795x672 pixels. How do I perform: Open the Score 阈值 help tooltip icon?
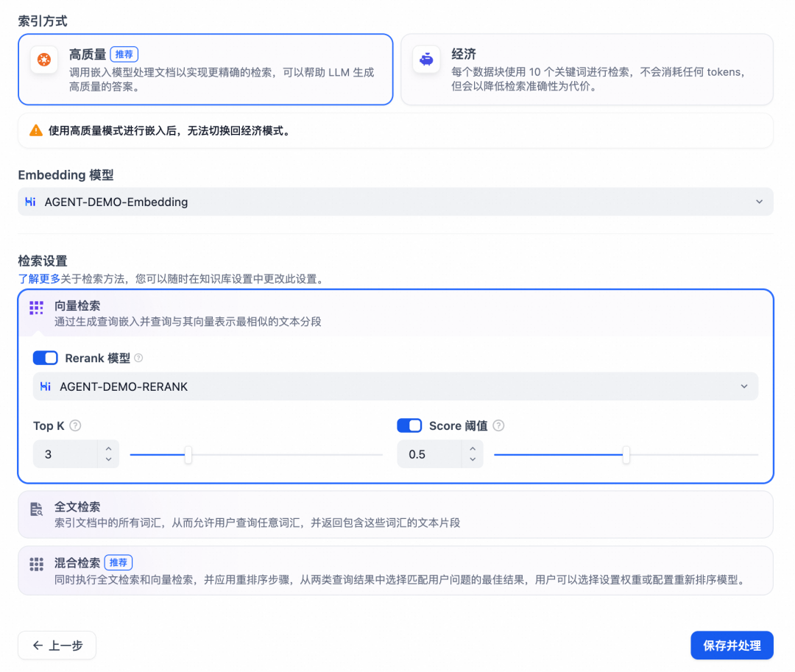[499, 425]
